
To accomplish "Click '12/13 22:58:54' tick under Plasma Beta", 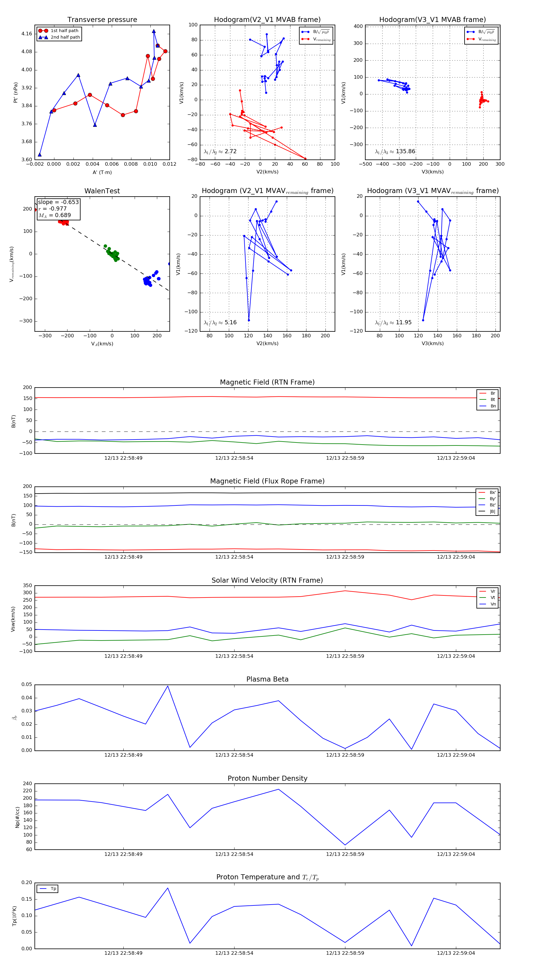I will point(234,755).
